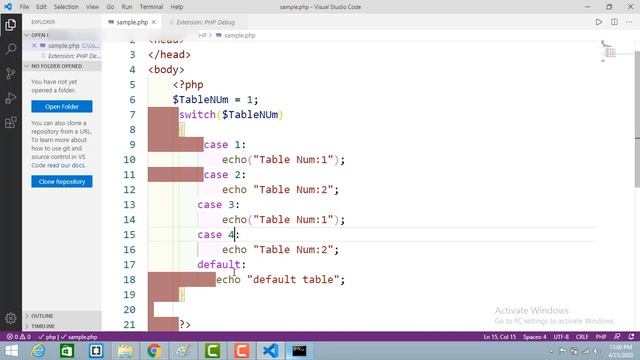Click the Clone Repository button
Viewport: 640px width, 360px height.
[62, 182]
